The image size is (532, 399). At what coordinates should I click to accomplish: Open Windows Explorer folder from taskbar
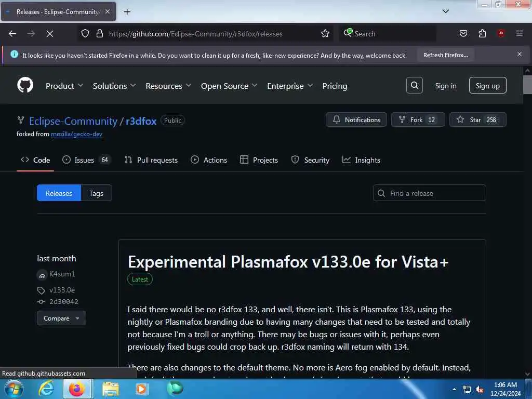110,389
